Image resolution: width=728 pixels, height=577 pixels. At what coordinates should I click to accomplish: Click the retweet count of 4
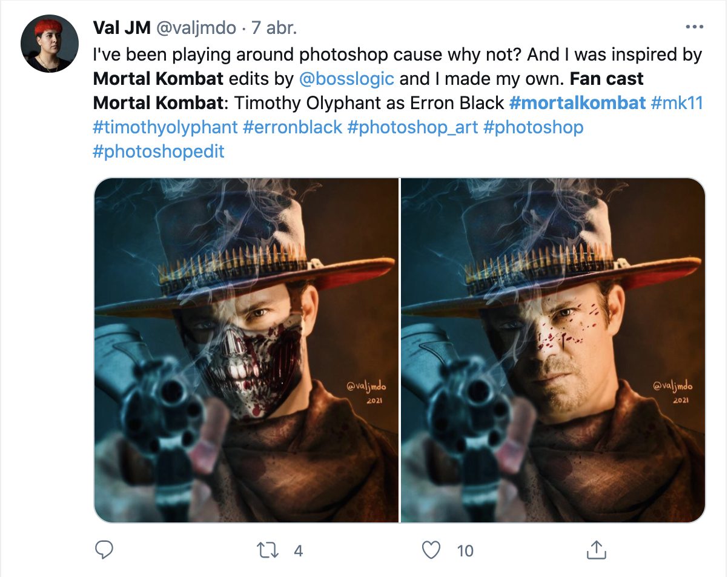pyautogui.click(x=297, y=550)
